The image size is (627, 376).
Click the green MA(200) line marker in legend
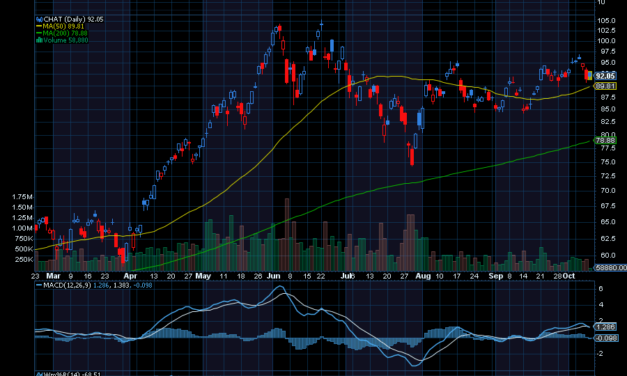[39, 33]
